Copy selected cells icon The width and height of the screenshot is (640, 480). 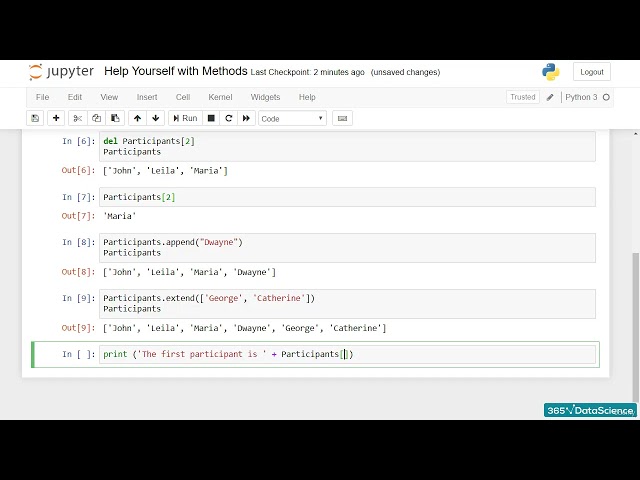coord(96,118)
